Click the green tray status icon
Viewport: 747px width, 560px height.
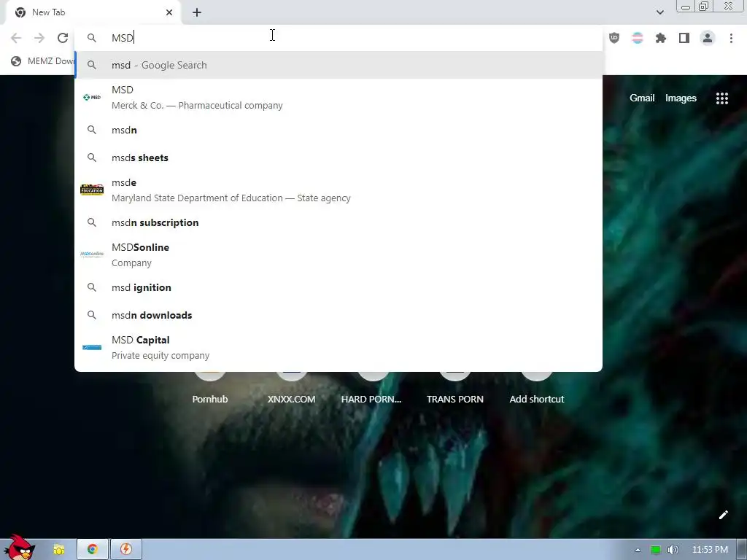click(x=656, y=550)
